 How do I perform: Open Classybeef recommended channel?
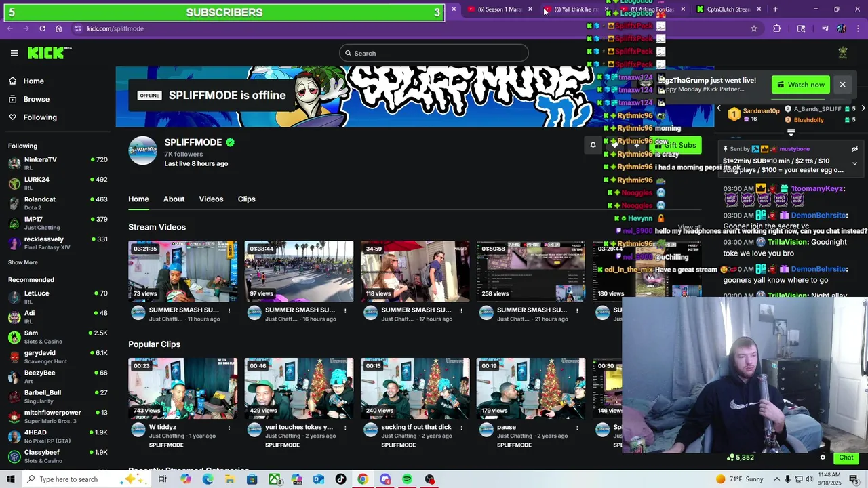[58, 456]
